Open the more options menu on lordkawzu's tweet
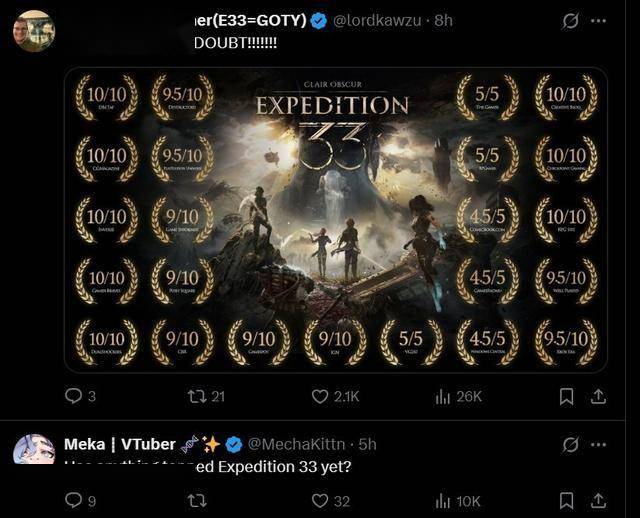Viewport: 640px width, 518px height. click(x=598, y=20)
